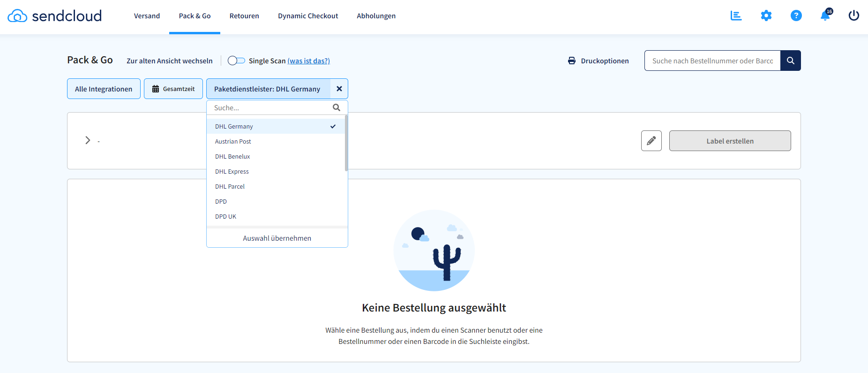Select DPD carrier option
This screenshot has width=868, height=373.
276,201
